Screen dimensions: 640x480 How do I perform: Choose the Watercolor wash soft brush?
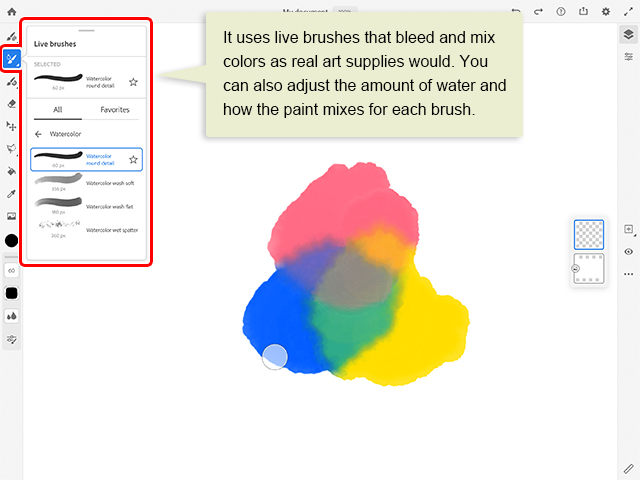[86, 183]
